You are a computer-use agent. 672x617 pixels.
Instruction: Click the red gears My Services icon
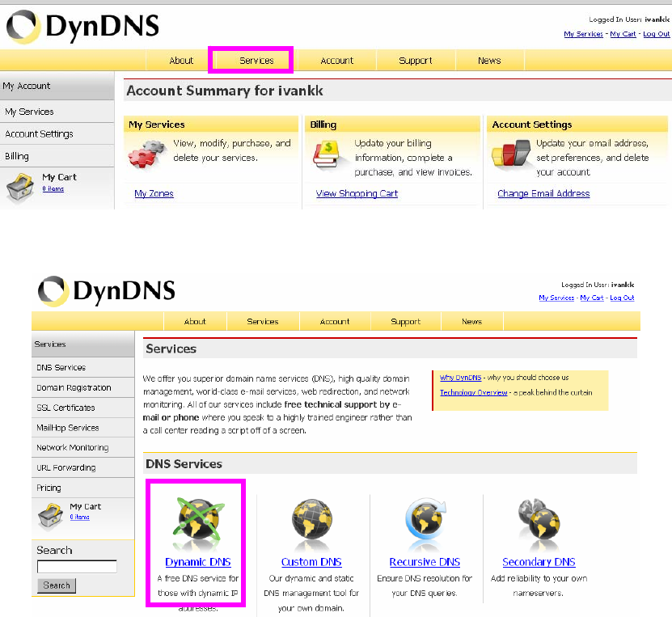tap(147, 154)
